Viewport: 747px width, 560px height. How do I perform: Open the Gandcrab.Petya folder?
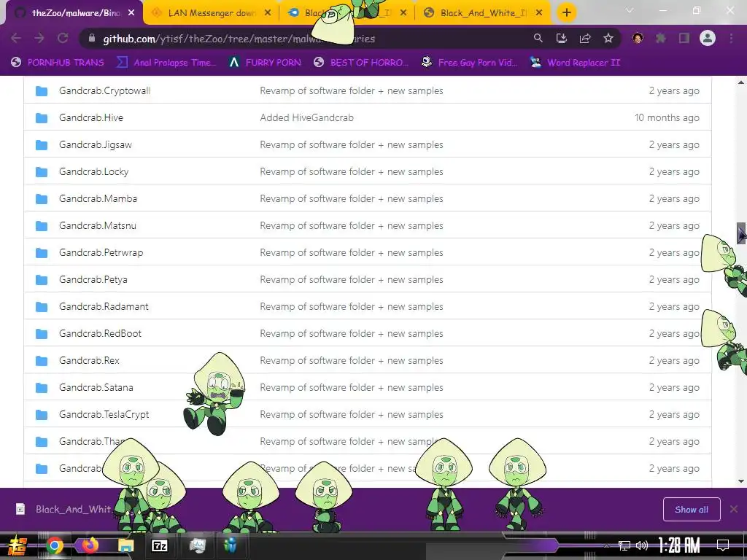click(x=93, y=279)
